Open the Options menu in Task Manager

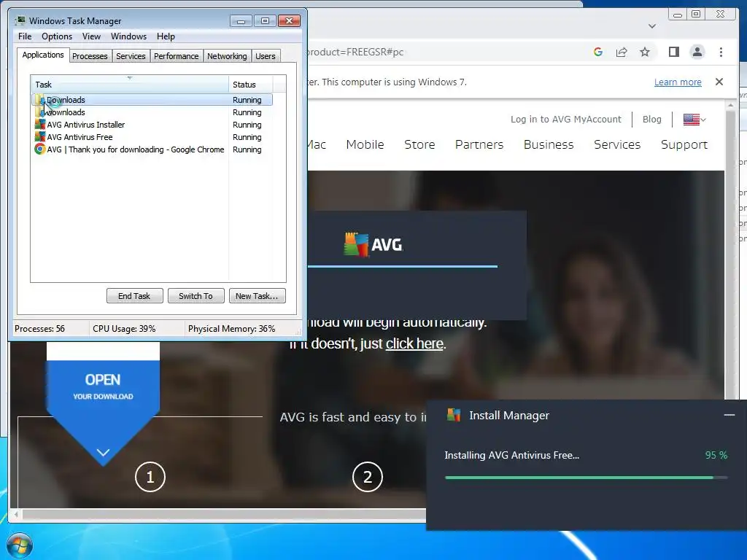[x=57, y=36]
